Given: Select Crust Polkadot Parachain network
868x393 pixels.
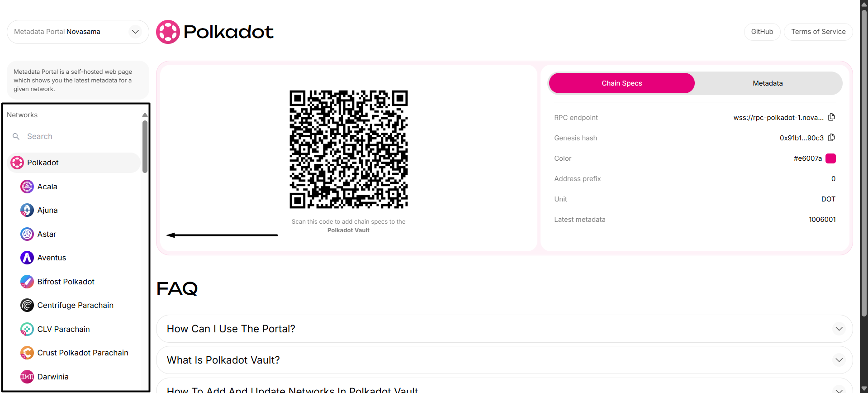Looking at the screenshot, I should pyautogui.click(x=82, y=353).
